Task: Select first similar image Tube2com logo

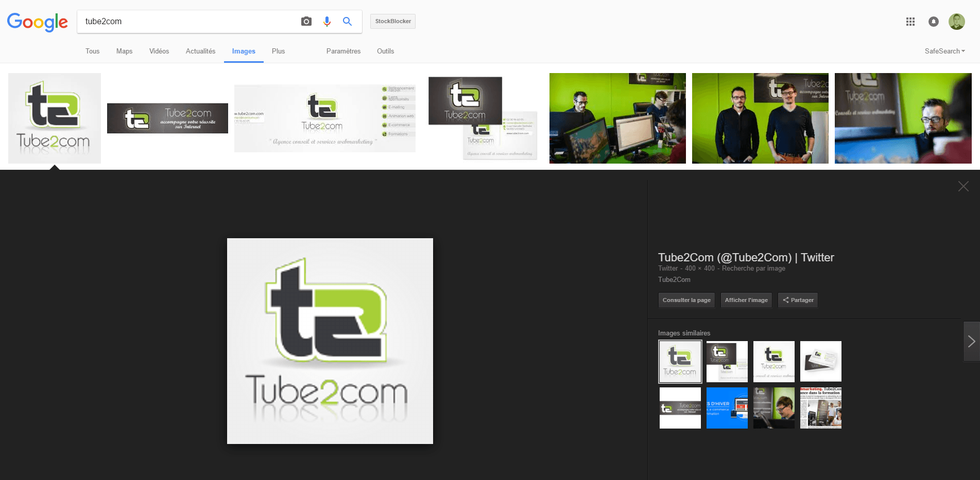Action: coord(680,362)
